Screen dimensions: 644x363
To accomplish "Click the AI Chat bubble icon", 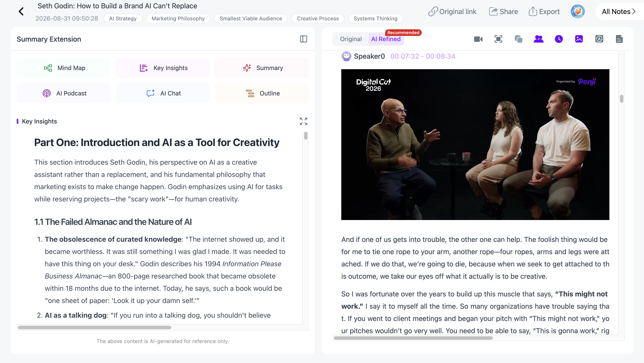I will (x=150, y=93).
